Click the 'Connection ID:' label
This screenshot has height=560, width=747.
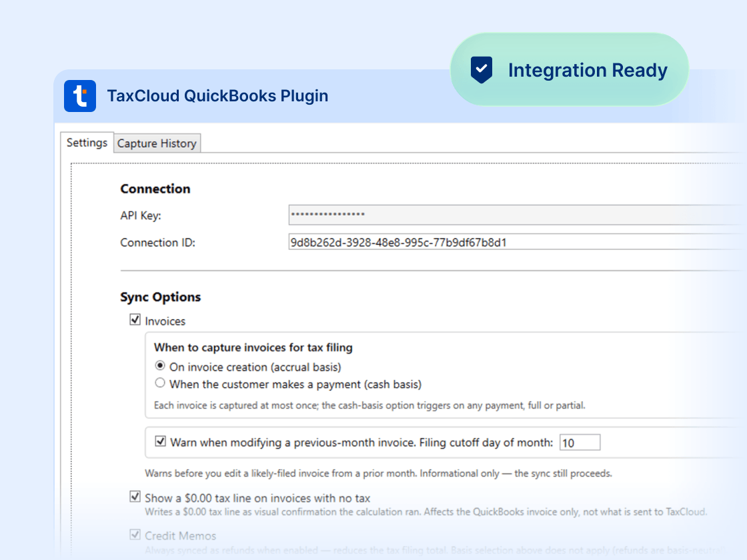(x=157, y=243)
